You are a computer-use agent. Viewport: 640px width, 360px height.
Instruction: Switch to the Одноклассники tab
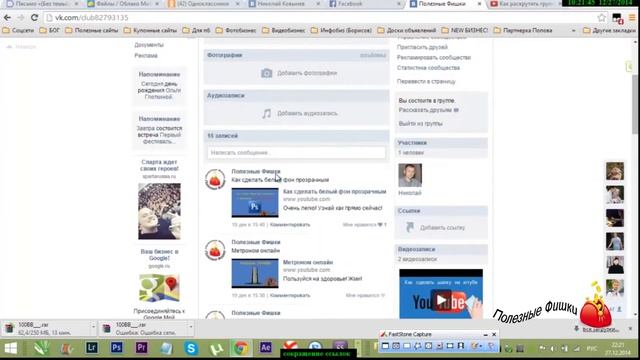[x=204, y=4]
